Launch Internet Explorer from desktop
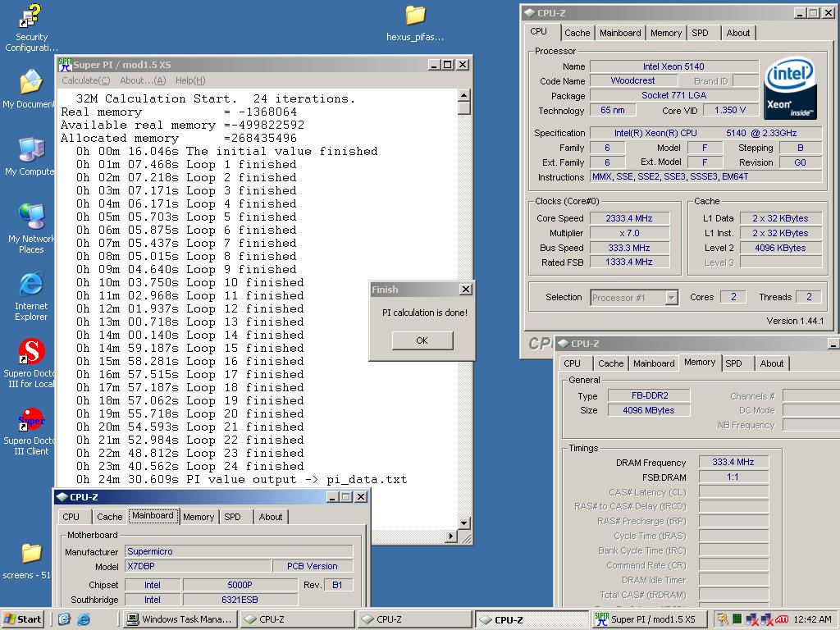840x630 pixels. (31, 296)
